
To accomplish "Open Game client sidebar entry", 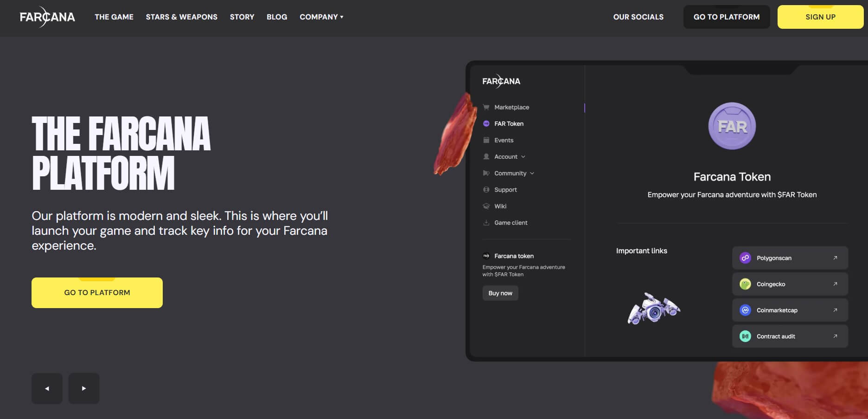I will coord(511,223).
